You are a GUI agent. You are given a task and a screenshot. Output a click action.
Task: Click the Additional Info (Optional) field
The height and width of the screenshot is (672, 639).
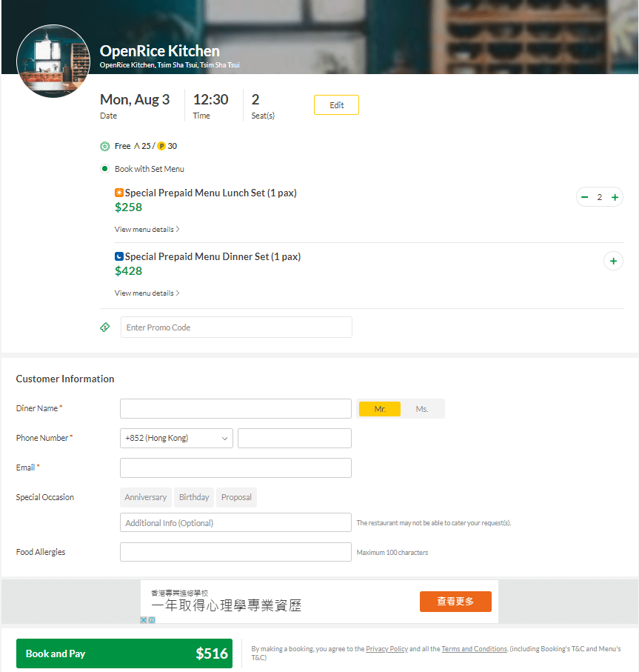coord(235,522)
